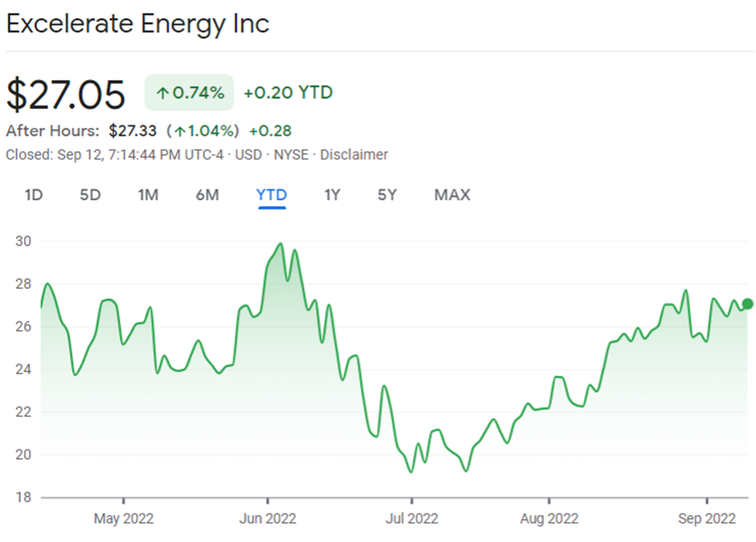Click the After Hours $27.33 price
756x542 pixels.
tap(134, 130)
